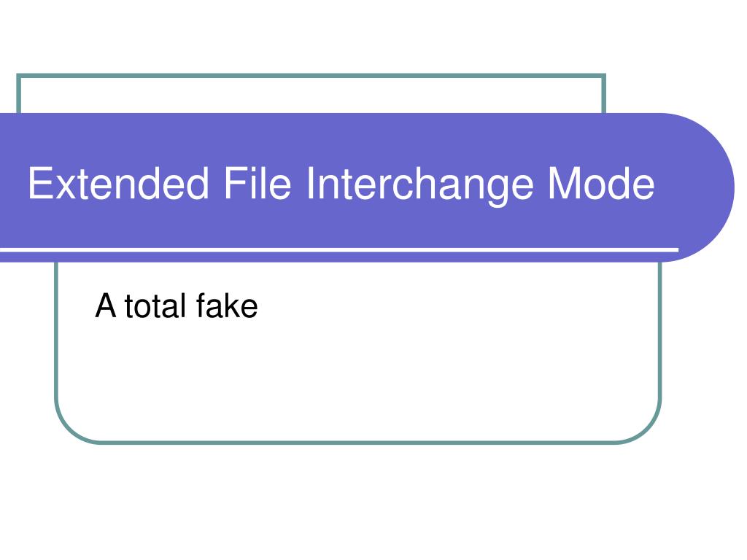Select the right vertical edge of the teal frame
The image size is (747, 560).
(x=659, y=329)
